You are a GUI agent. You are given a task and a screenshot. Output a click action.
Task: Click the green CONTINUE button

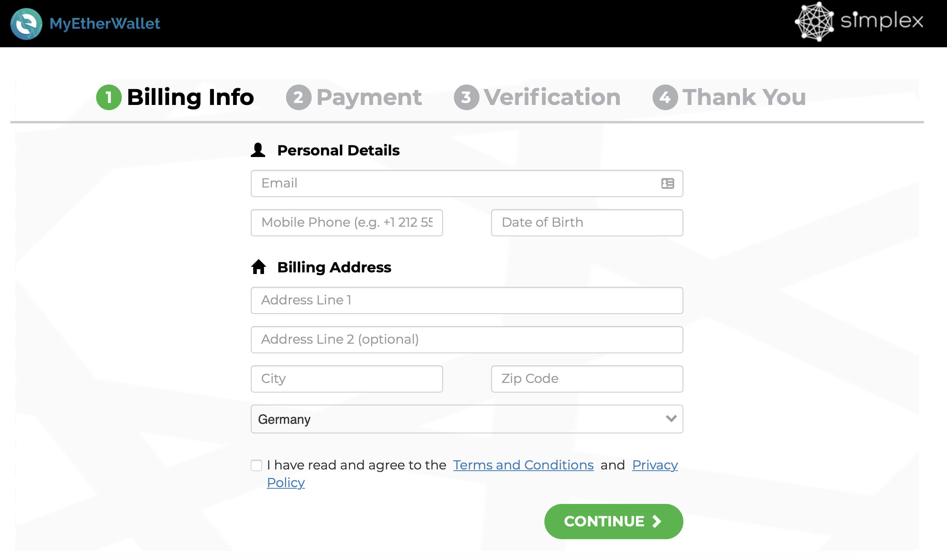[614, 521]
